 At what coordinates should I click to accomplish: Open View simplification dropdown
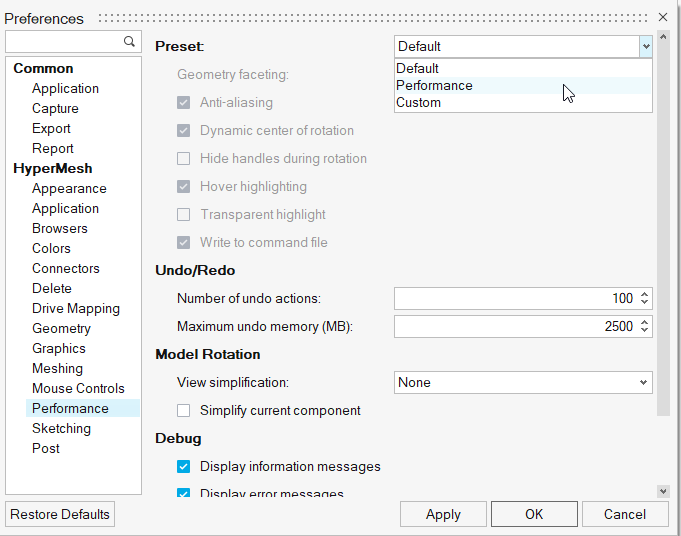pyautogui.click(x=523, y=382)
